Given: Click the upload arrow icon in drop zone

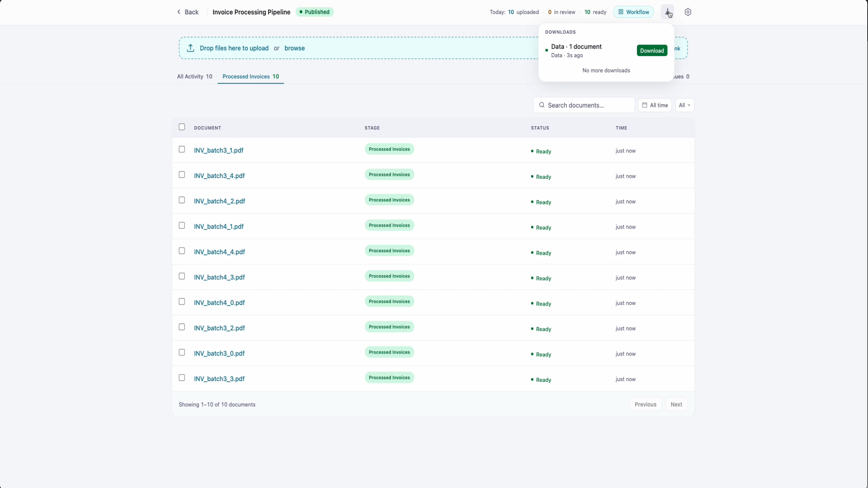Looking at the screenshot, I should (x=191, y=48).
